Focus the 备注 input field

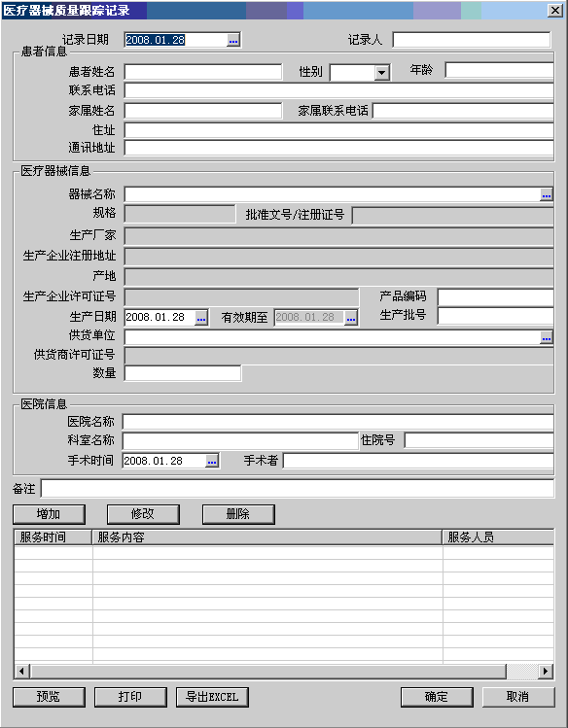(298, 489)
